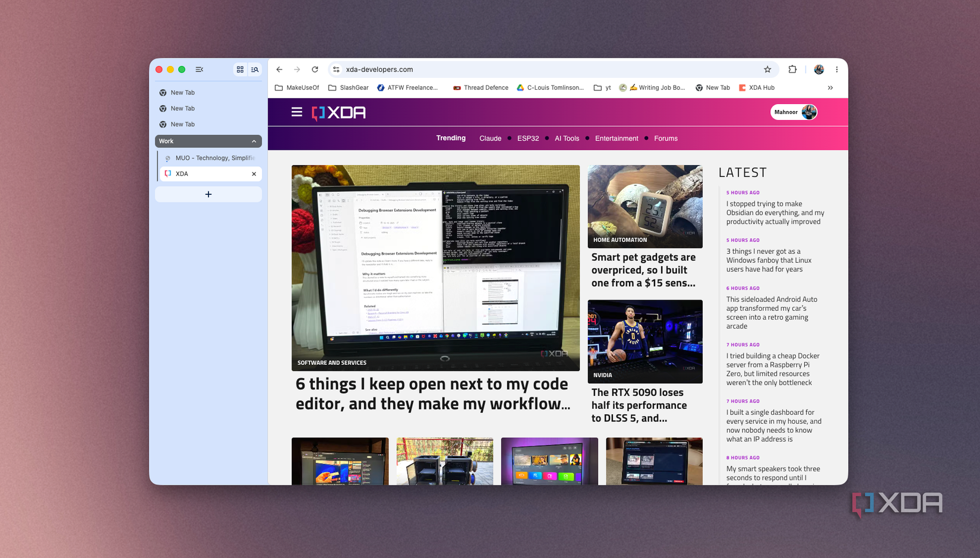Open the MakeUseOf bookmarks folder
Screen dimensions: 980x558
(297, 88)
